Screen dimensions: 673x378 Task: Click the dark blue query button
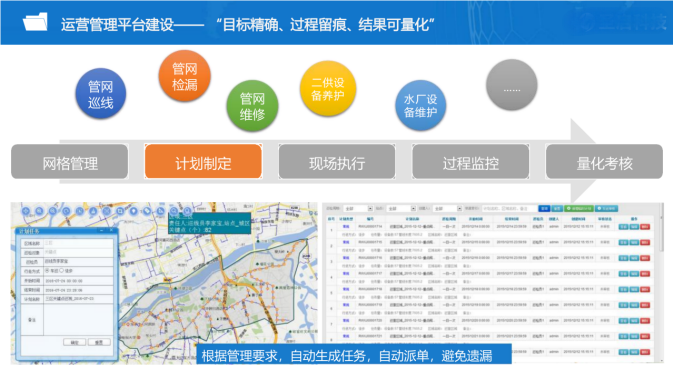544,209
